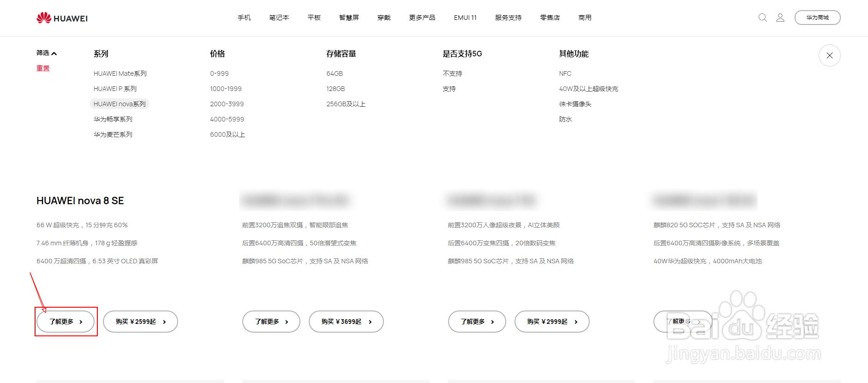Image resolution: width=868 pixels, height=383 pixels.
Task: Filter by 40W及以上超级快充
Action: point(588,89)
